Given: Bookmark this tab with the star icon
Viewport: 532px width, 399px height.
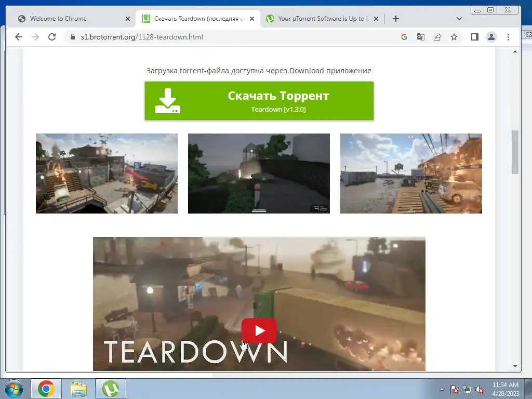Looking at the screenshot, I should [454, 37].
